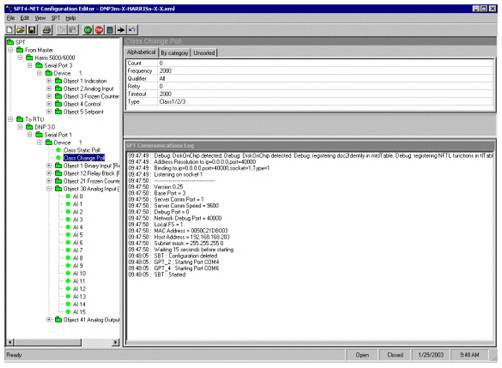The height and width of the screenshot is (368, 502).
Task: Expand Object 21 Frozen Counter node
Action: point(49,181)
